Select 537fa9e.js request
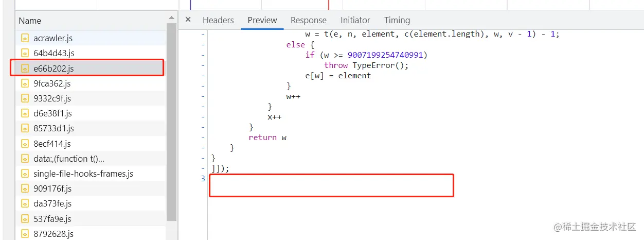This screenshot has height=240, width=644. [x=91, y=219]
